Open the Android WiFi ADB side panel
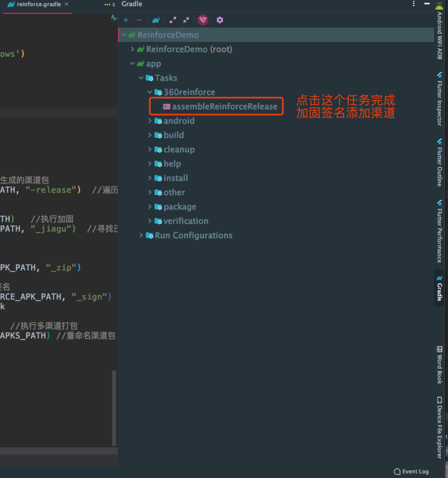This screenshot has width=448, height=478. [440, 31]
